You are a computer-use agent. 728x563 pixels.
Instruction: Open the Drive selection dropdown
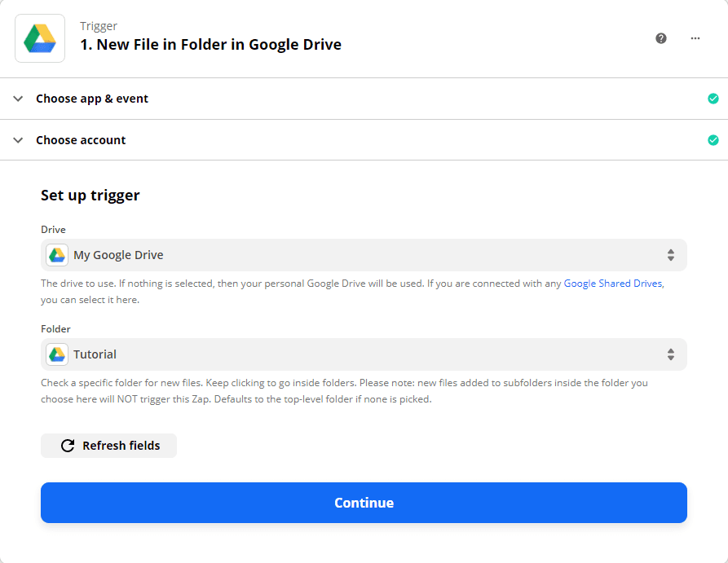point(364,254)
